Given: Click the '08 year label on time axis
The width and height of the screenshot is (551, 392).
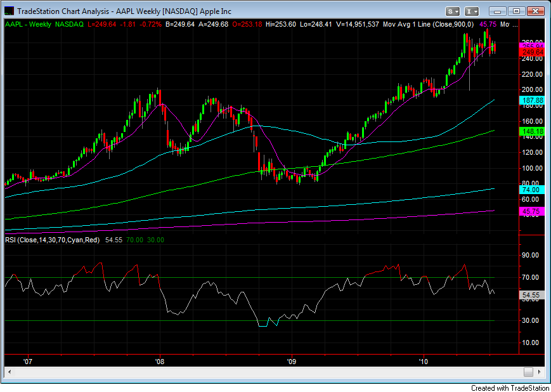Looking at the screenshot, I should 160,362.
